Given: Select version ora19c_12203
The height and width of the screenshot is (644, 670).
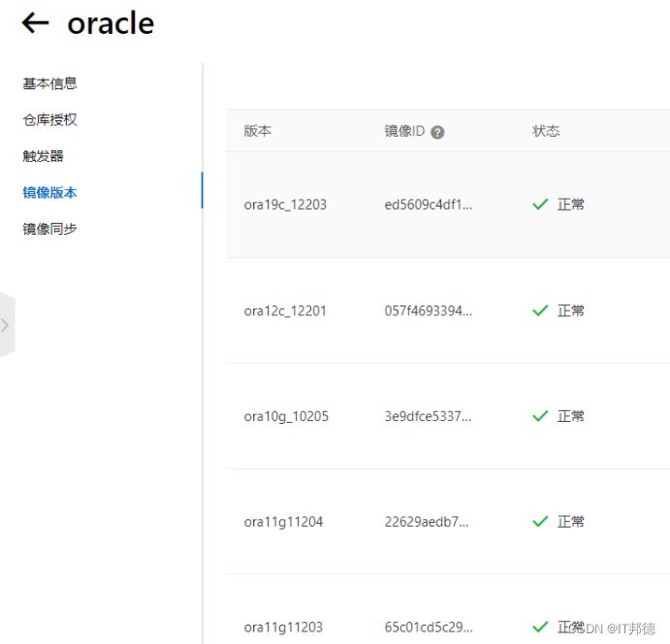Looking at the screenshot, I should coord(285,205).
